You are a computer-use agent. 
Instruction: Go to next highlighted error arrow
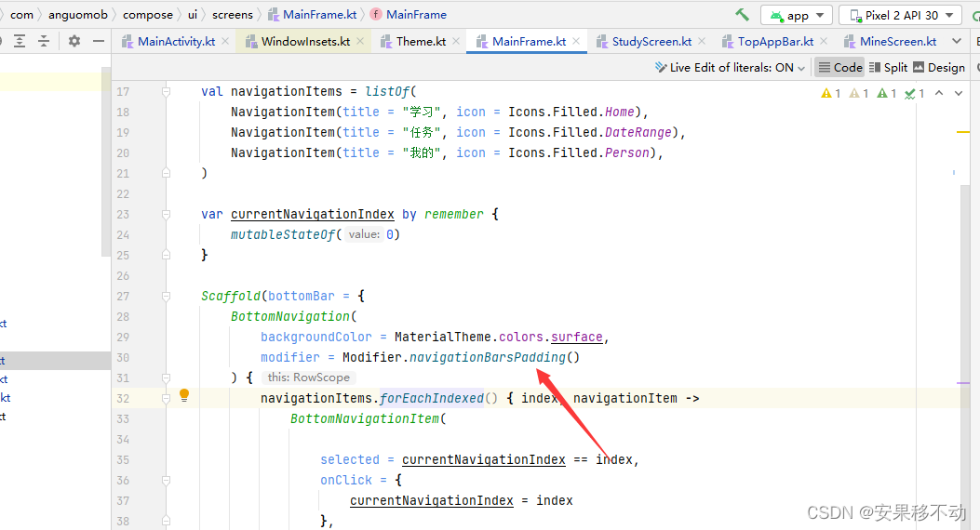click(959, 93)
